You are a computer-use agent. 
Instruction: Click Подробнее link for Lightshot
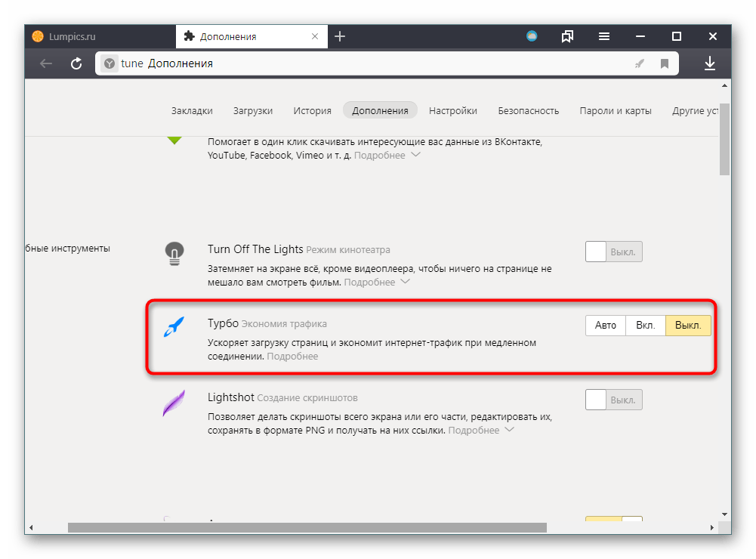coord(474,431)
